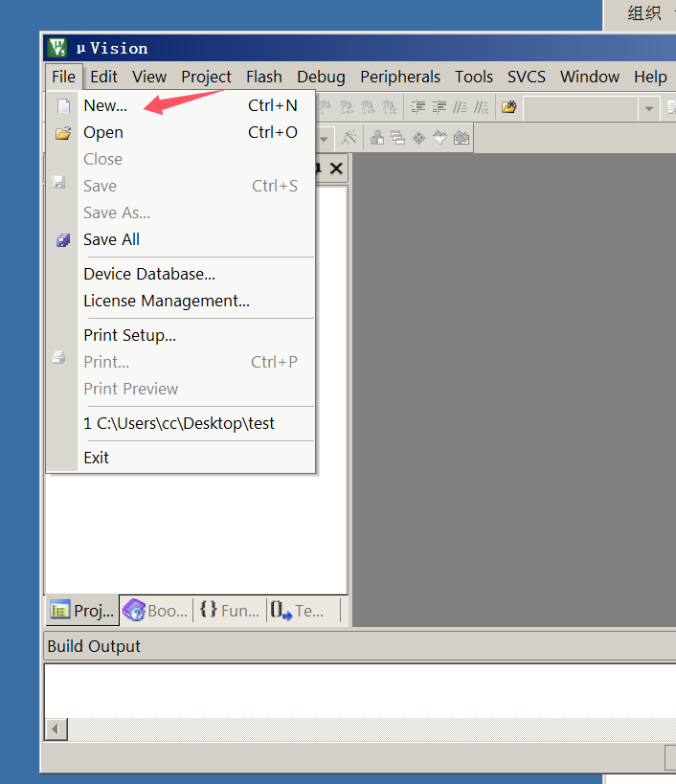Switch to the Te... templates tab
Image resolution: width=676 pixels, height=784 pixels.
(x=297, y=611)
